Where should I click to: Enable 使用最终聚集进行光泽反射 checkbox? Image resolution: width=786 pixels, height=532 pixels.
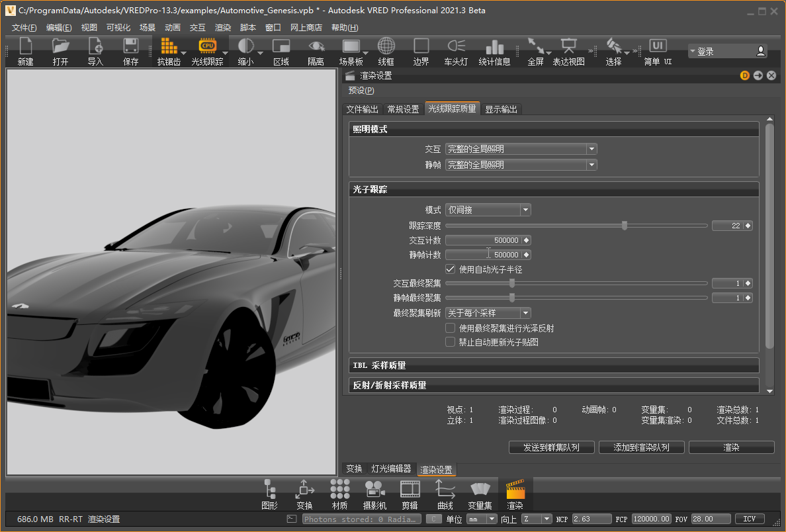click(x=451, y=328)
